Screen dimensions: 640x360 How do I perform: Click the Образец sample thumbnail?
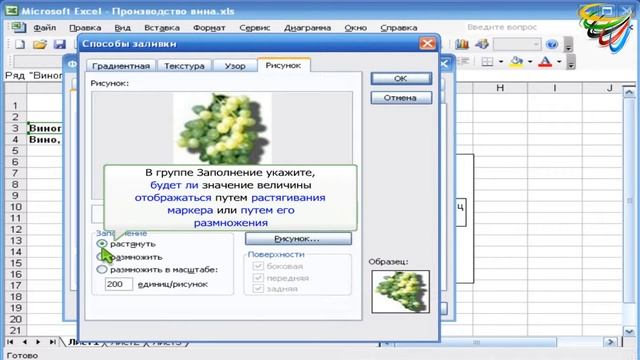tap(400, 291)
